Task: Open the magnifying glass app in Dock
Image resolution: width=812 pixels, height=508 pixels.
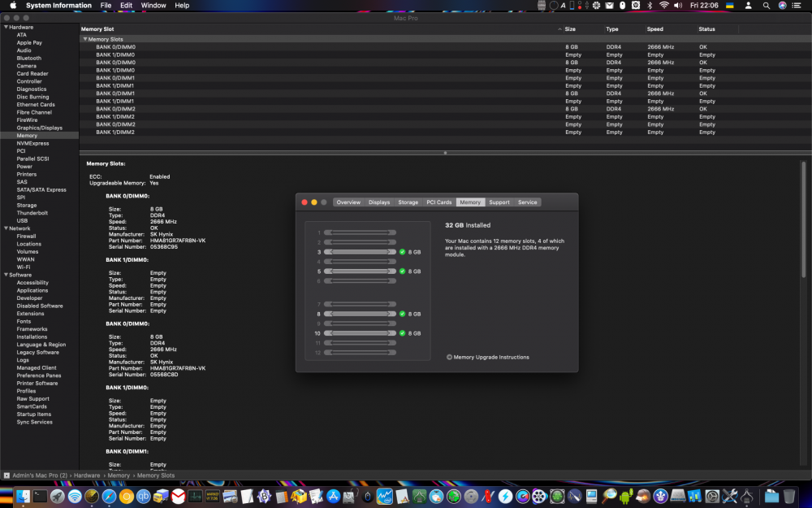Action: [608, 497]
